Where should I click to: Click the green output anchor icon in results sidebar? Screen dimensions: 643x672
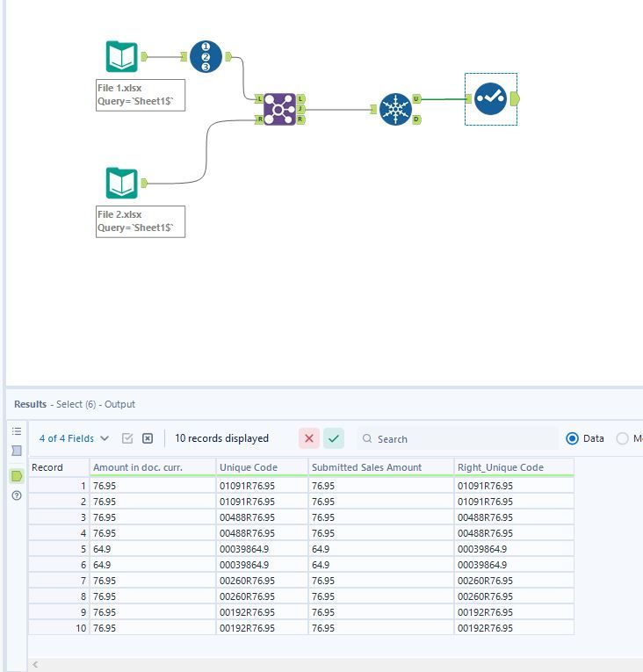click(x=17, y=476)
